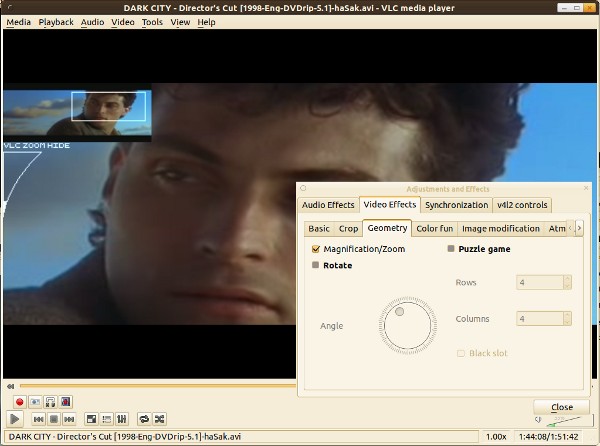
Task: Turn the Angle rotation dial
Action: pyautogui.click(x=408, y=325)
